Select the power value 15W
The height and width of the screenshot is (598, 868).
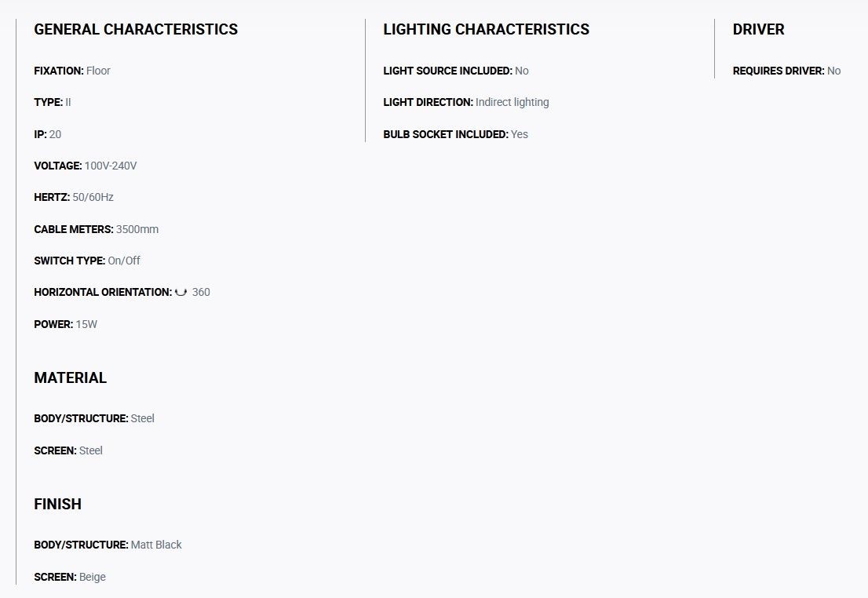[86, 324]
